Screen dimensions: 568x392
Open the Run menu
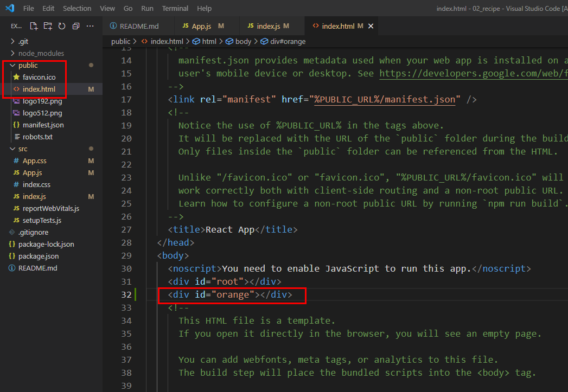147,8
